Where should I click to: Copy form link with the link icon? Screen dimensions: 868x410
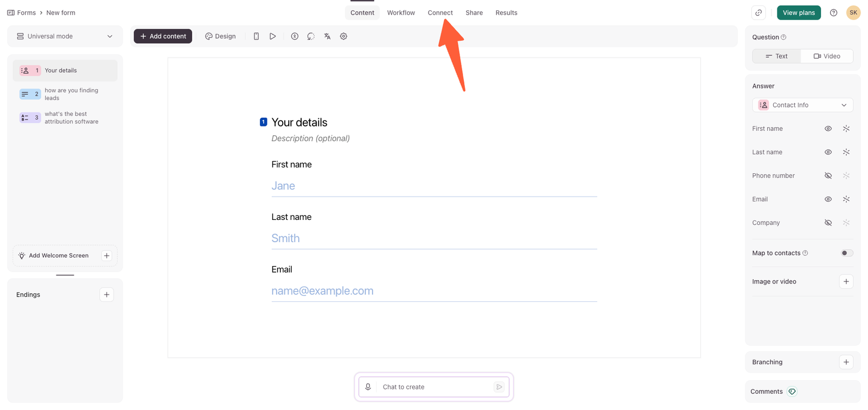pyautogui.click(x=758, y=12)
